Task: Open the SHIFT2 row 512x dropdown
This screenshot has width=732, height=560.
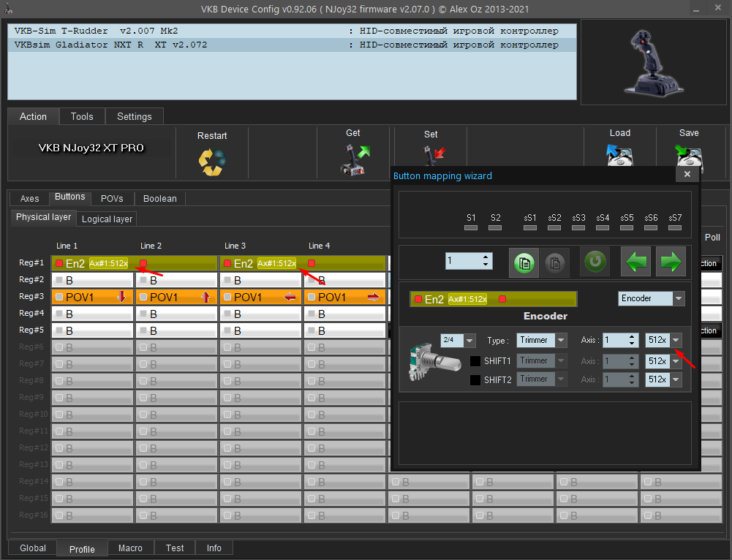Action: 676,379
